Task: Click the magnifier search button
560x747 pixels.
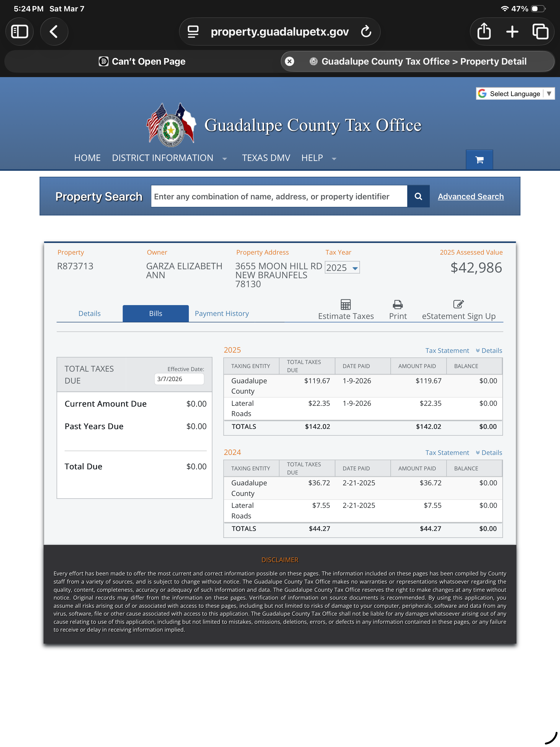Action: pyautogui.click(x=418, y=196)
